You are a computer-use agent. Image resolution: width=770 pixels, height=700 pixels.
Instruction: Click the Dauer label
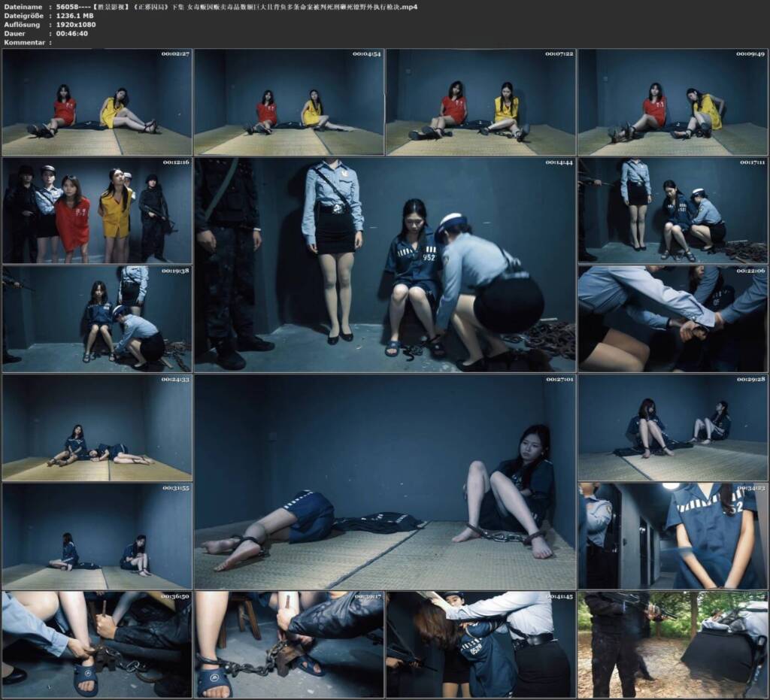[15, 33]
